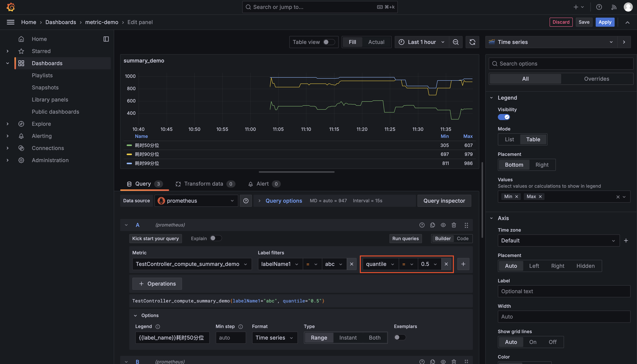Toggle the Explain switch
The image size is (637, 364).
pos(216,238)
